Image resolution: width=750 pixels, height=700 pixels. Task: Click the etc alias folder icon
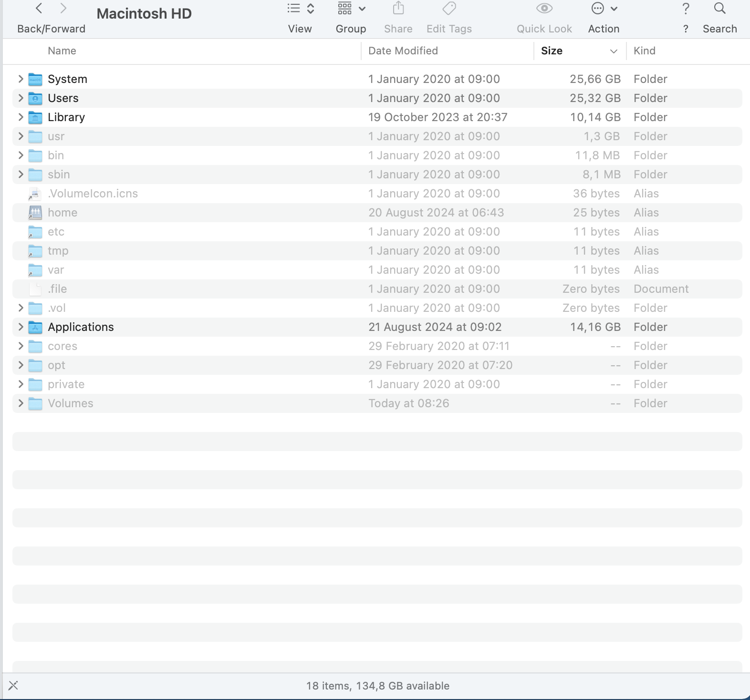(x=35, y=232)
